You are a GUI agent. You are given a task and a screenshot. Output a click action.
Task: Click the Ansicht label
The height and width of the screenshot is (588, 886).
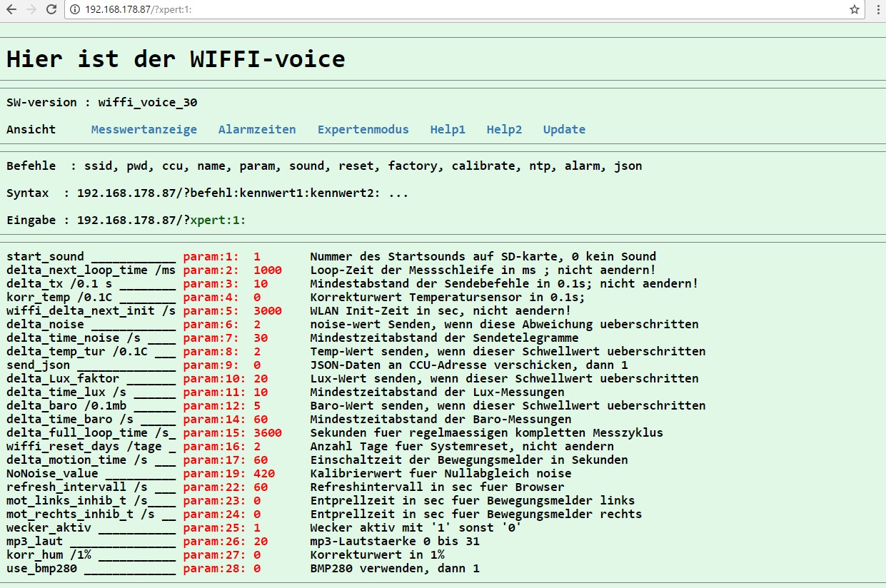coord(31,129)
